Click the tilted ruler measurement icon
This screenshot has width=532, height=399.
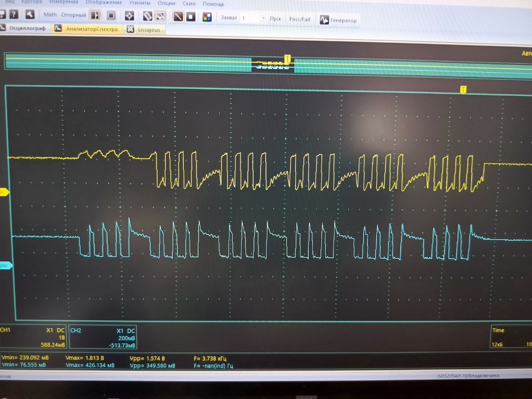(148, 16)
